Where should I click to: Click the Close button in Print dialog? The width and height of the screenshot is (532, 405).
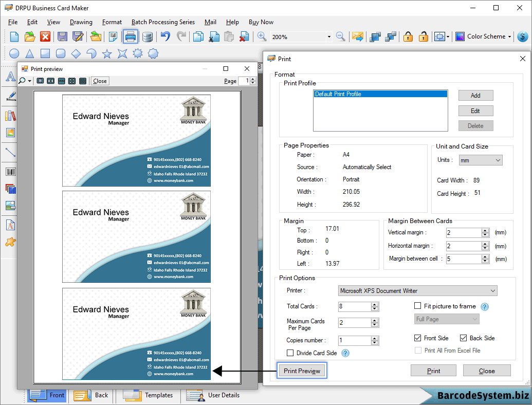pyautogui.click(x=487, y=371)
